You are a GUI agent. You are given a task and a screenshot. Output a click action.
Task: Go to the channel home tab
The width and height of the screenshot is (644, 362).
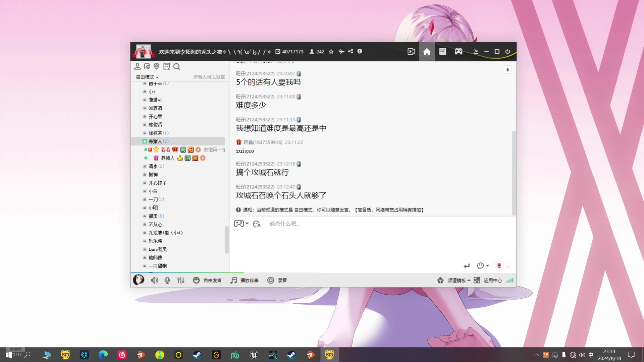(427, 52)
